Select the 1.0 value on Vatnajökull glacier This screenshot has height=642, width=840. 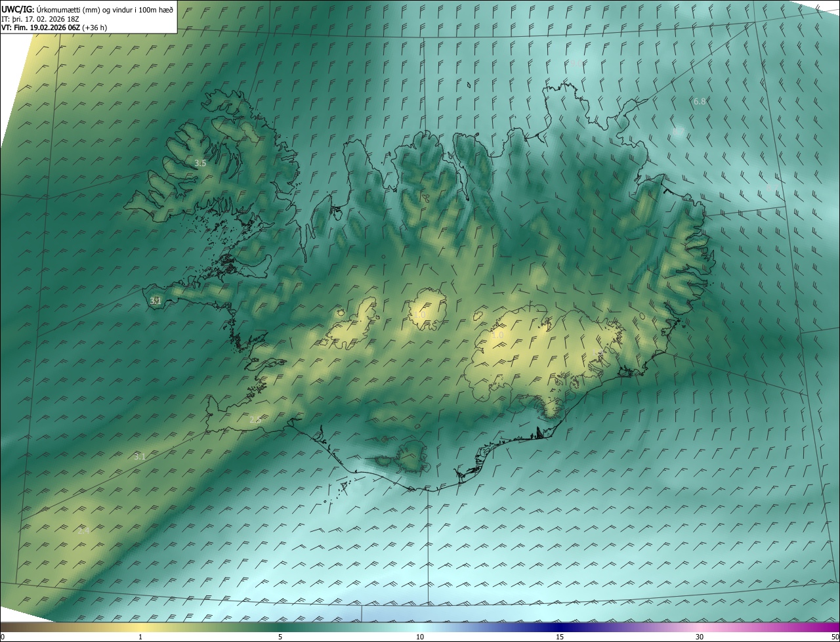click(497, 335)
